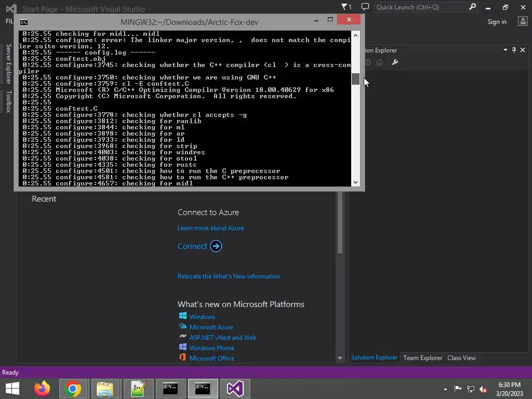Open the ASP.NET vNext and Web link
Screen dimensions: 532x399
(x=222, y=338)
